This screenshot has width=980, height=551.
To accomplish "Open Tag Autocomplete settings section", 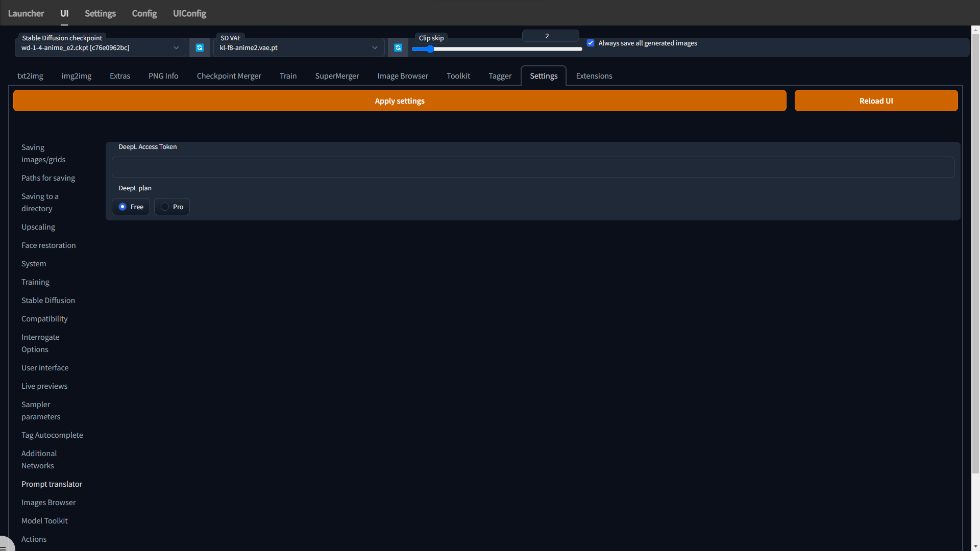I will pos(52,435).
